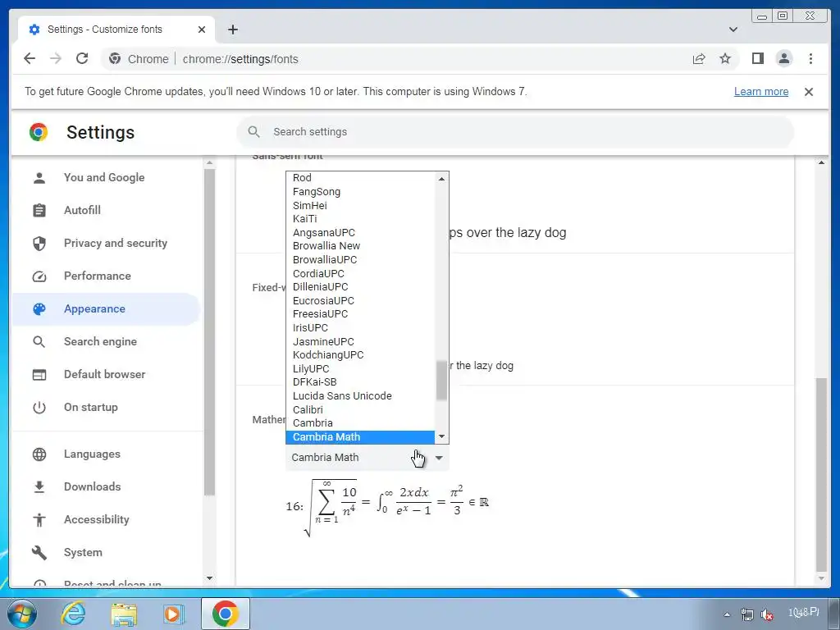Viewport: 840px width, 630px height.
Task: Go back to the previous page
Action: (x=30, y=58)
